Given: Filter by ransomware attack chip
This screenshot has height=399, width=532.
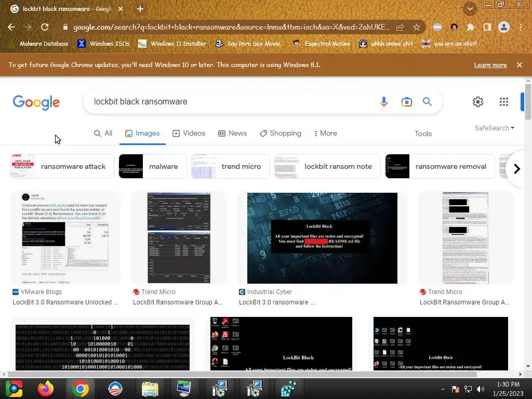Looking at the screenshot, I should point(62,166).
